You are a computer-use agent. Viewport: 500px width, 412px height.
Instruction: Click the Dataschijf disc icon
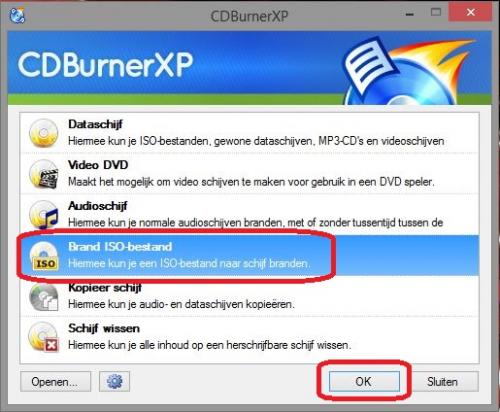click(43, 133)
